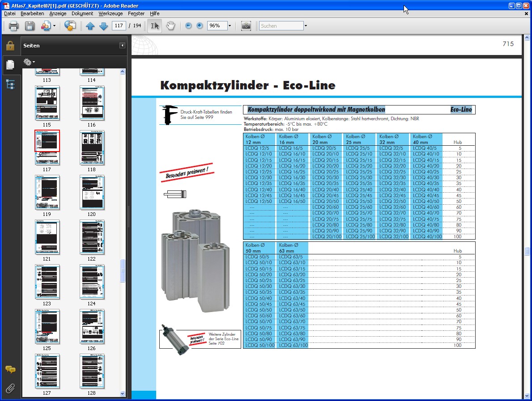Click table cell LCDQ 50/5
Image resolution: width=532 pixels, height=401 pixels.
pos(257,257)
